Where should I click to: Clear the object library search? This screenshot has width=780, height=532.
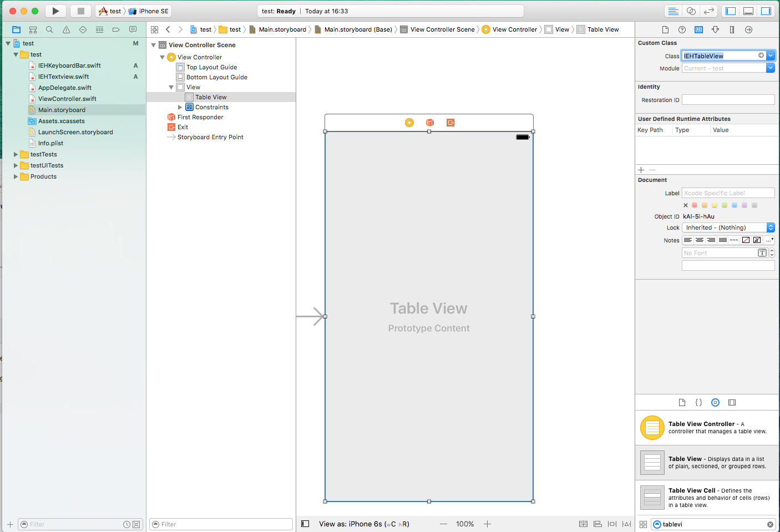click(770, 524)
